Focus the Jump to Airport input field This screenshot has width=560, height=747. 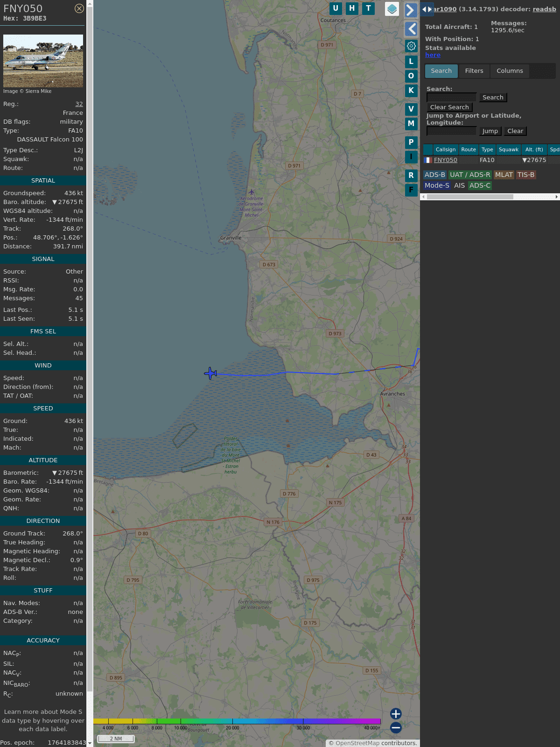(451, 131)
